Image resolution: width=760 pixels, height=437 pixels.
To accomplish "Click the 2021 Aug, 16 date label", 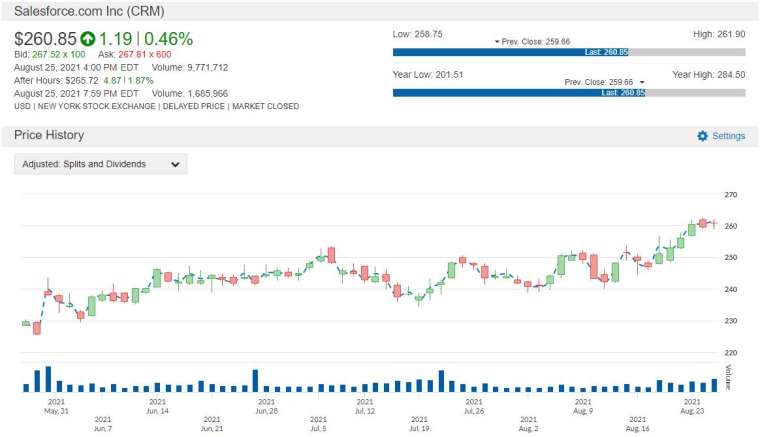I will [x=637, y=424].
